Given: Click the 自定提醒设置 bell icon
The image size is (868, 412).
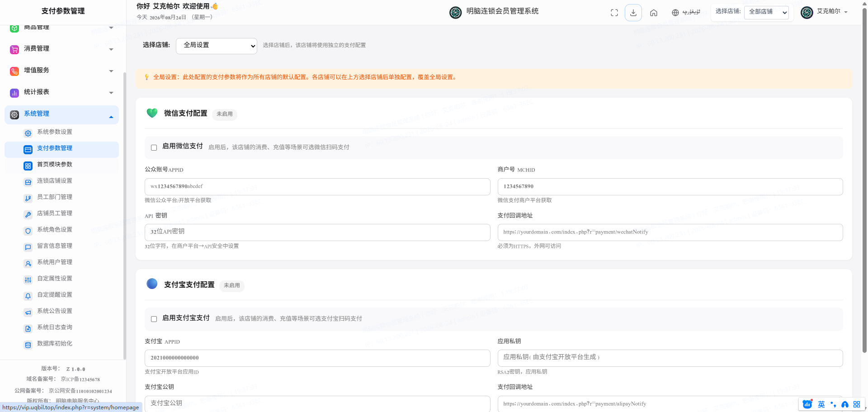Looking at the screenshot, I should point(28,296).
